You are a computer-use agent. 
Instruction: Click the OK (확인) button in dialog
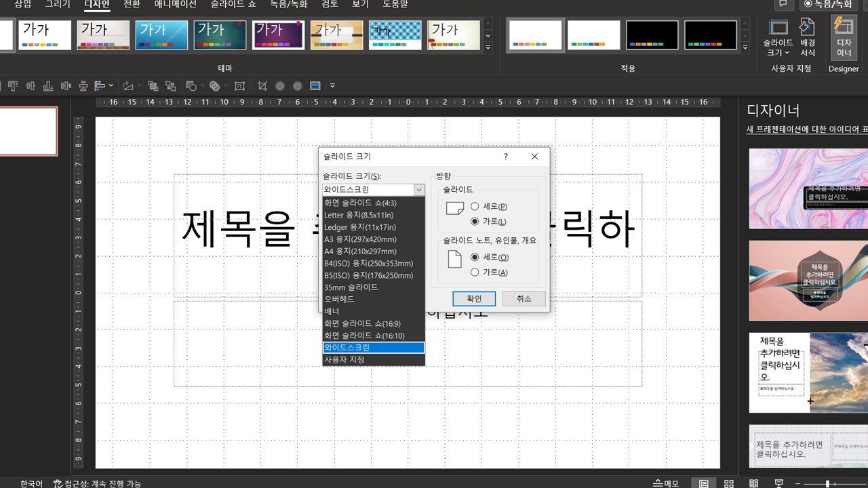(x=474, y=299)
